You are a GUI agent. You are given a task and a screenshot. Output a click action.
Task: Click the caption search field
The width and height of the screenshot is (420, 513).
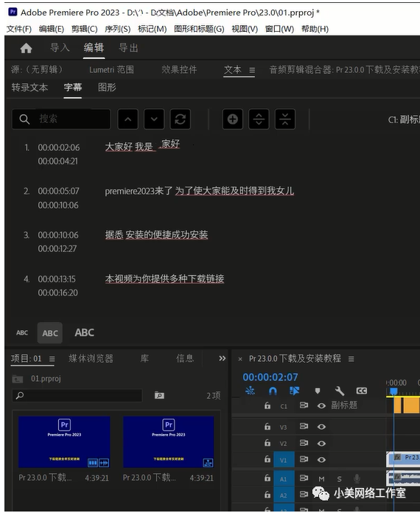click(61, 119)
